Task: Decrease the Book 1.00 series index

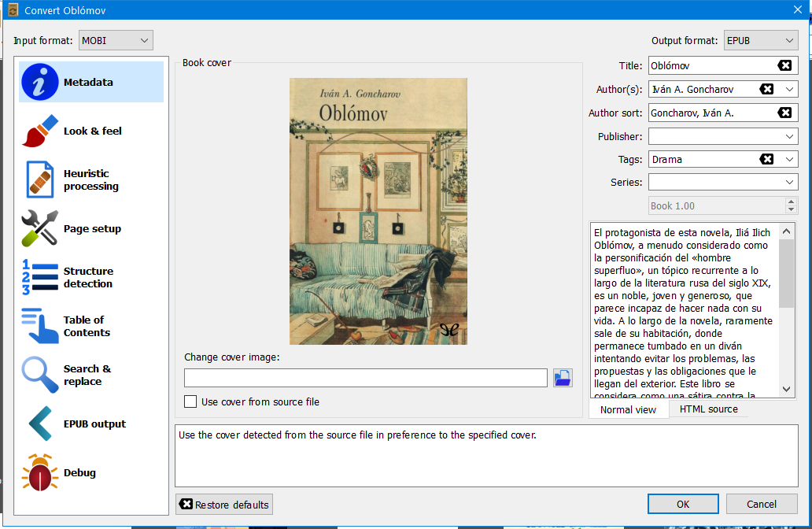Action: point(791,209)
